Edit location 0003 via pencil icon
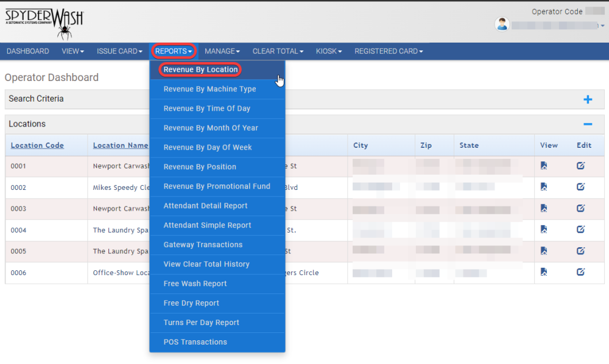This screenshot has width=609, height=364. pyautogui.click(x=580, y=208)
